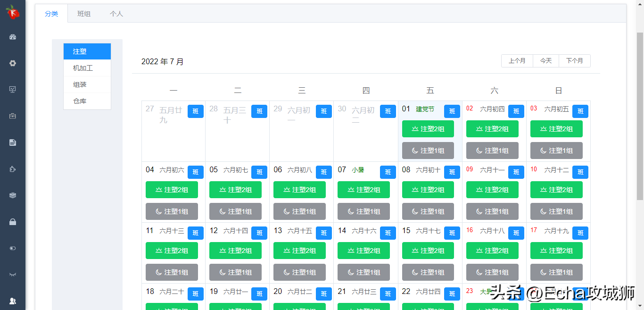The height and width of the screenshot is (310, 644).
Task: Click 班 button on July 01 cell
Action: pos(452,111)
